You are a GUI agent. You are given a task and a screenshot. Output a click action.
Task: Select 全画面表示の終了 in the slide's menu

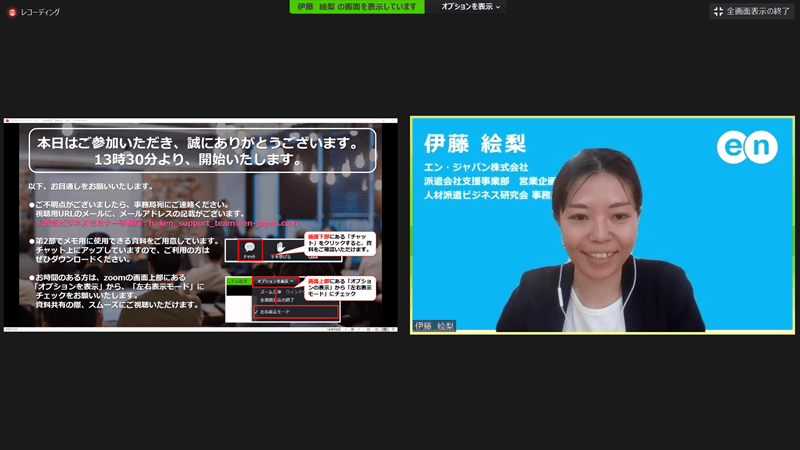(x=277, y=300)
